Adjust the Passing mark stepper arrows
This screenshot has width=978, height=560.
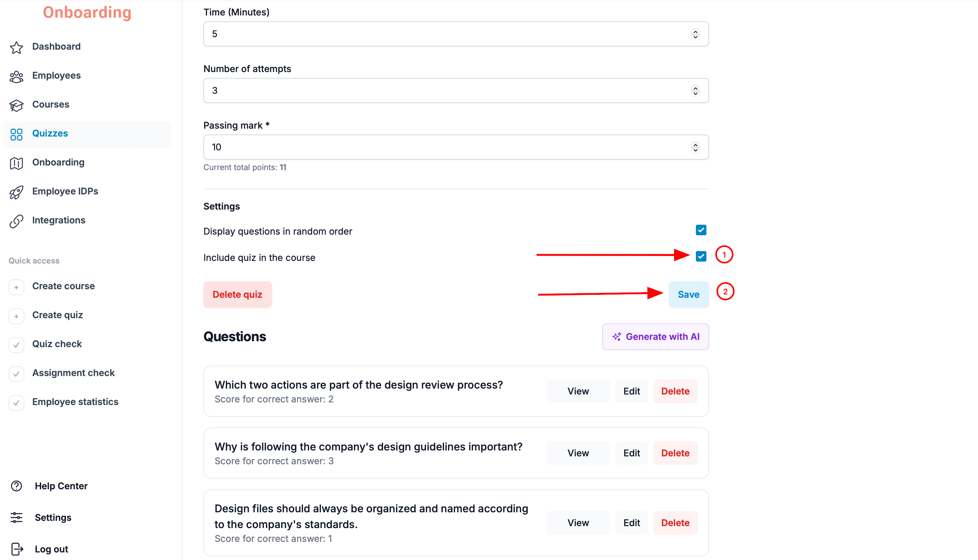coord(695,147)
